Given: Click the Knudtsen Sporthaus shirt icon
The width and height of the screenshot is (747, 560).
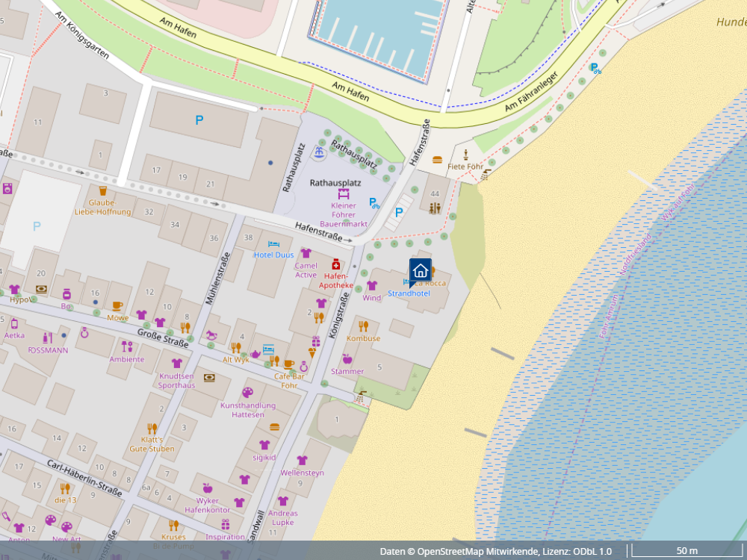Looking at the screenshot, I should (x=177, y=364).
